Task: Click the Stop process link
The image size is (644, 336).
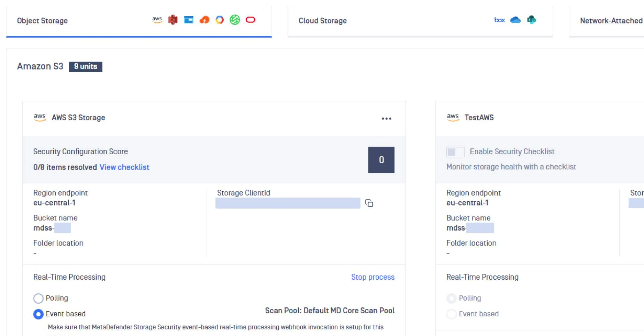Action: tap(372, 277)
